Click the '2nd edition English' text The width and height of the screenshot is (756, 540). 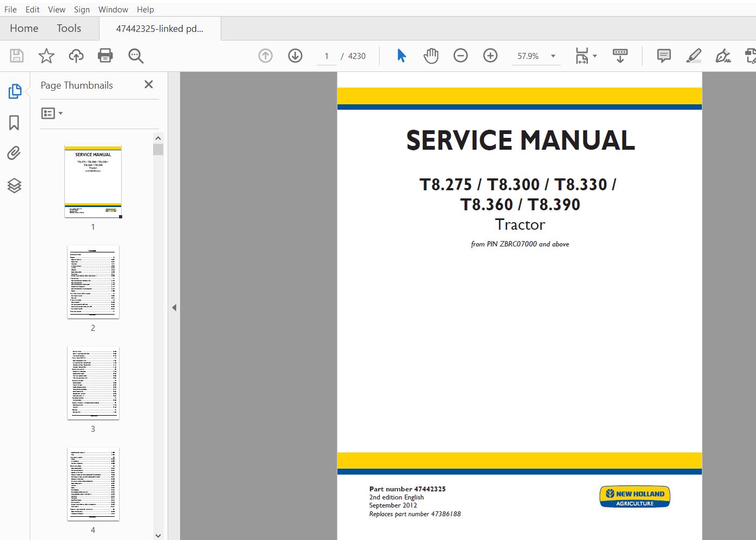[396, 497]
